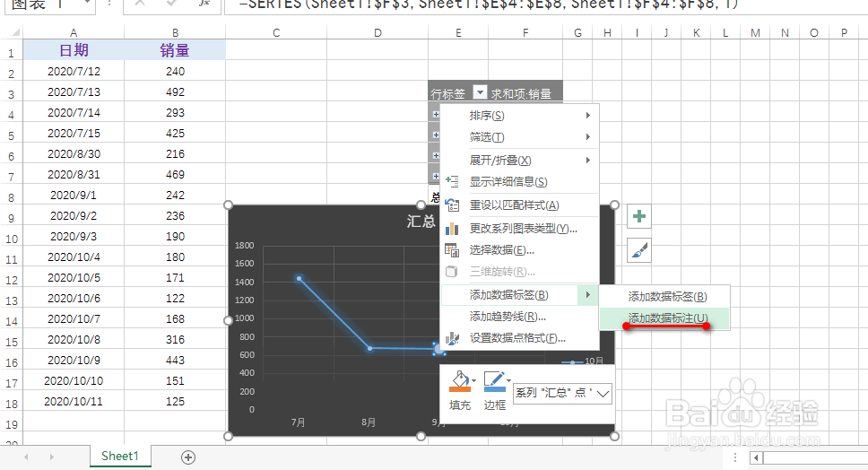Image resolution: width=868 pixels, height=470 pixels.
Task: Click the show details icon in menu
Action: (x=452, y=181)
